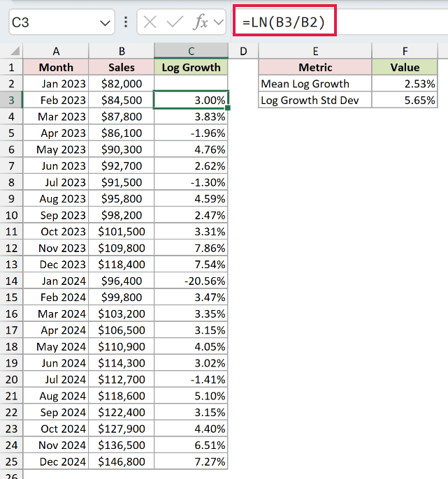The width and height of the screenshot is (448, 479).
Task: Click in the formula bar text =LN(B3/B2)
Action: 284,22
